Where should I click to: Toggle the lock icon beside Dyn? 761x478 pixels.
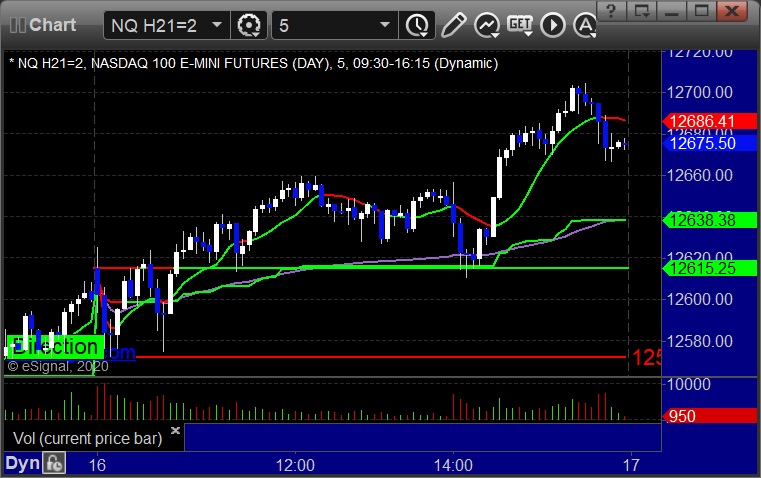click(x=53, y=463)
